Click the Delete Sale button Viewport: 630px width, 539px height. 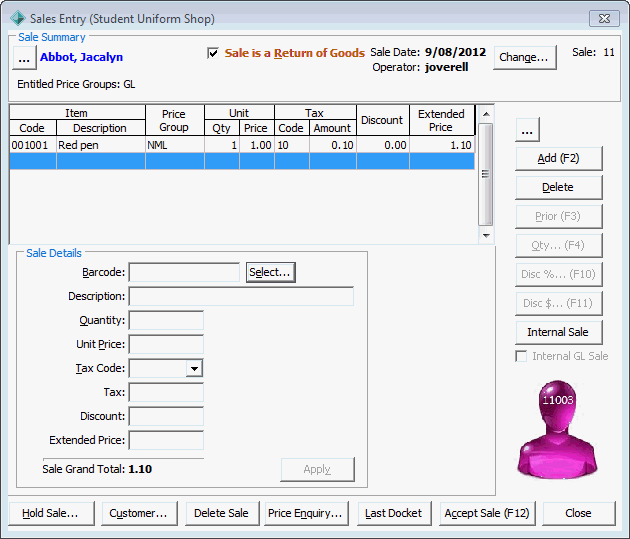(x=222, y=513)
